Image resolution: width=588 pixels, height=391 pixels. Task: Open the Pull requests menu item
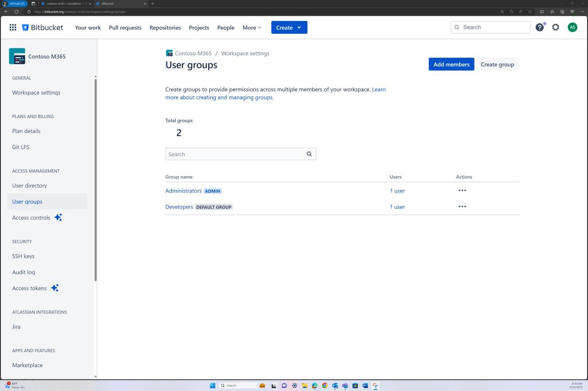point(125,28)
